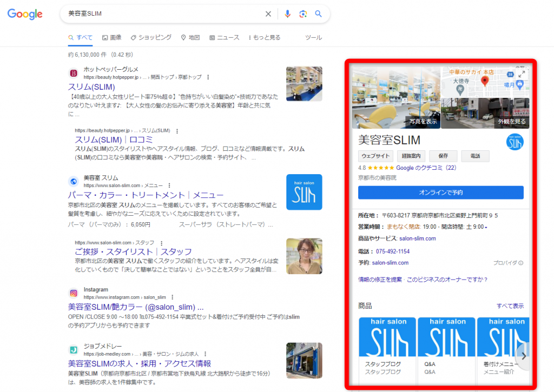Open the Hot Pepper result's three-dot menu
Image resolution: width=554 pixels, height=392 pixels.
tap(208, 77)
